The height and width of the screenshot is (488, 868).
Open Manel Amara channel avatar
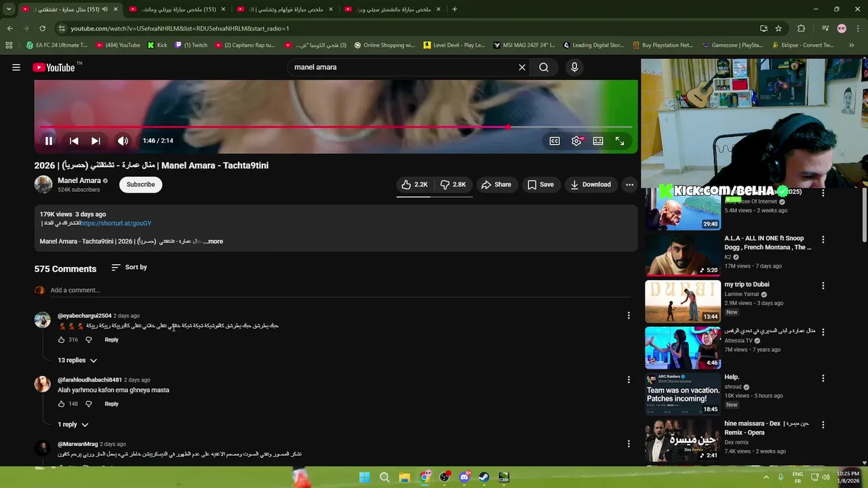click(43, 184)
